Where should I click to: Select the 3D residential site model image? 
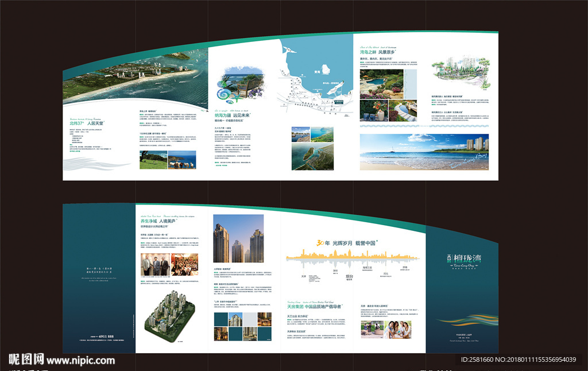[x=169, y=316]
